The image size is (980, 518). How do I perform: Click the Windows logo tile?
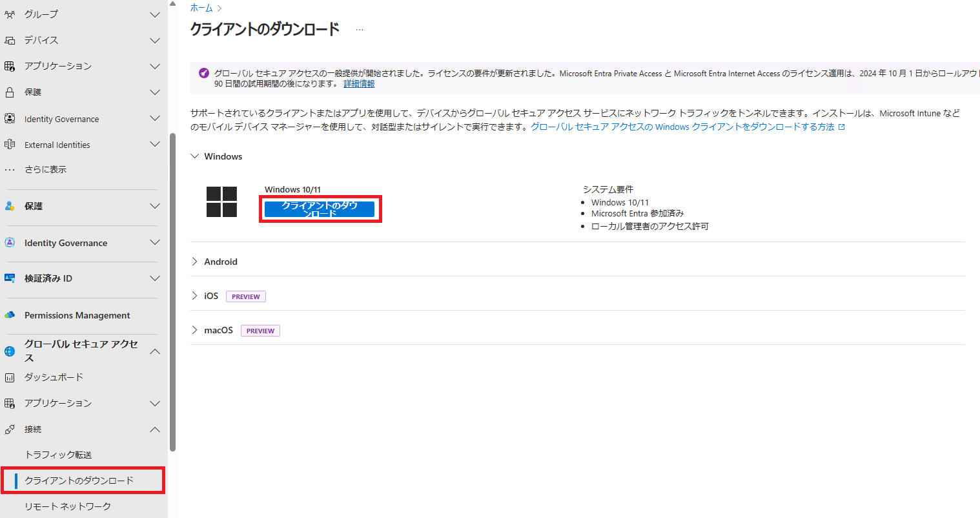click(221, 202)
